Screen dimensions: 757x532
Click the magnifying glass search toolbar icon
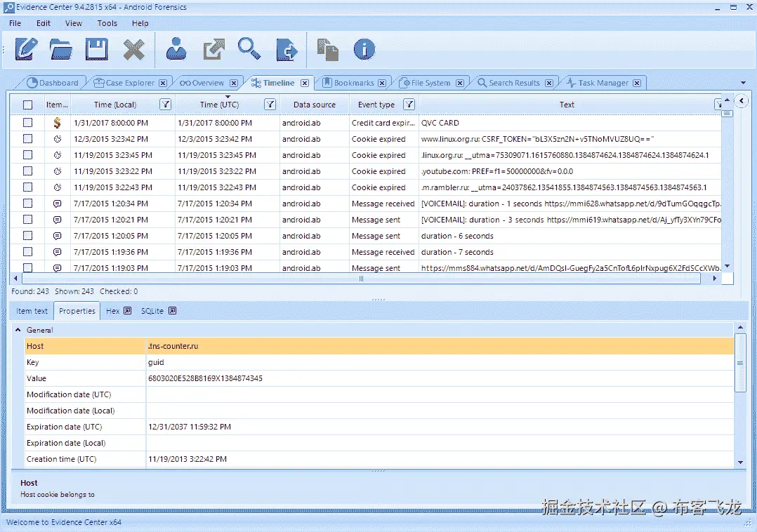pos(249,49)
